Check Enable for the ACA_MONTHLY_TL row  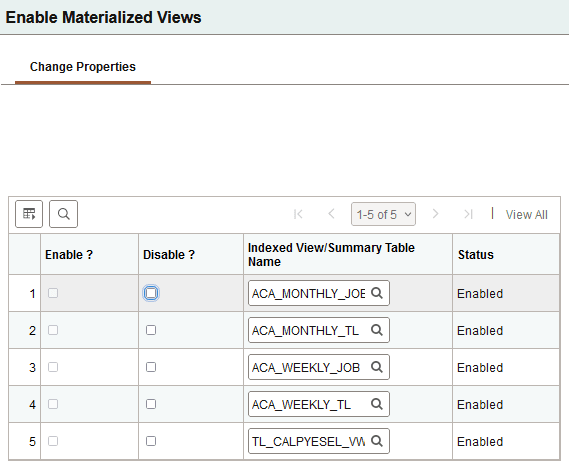(53, 330)
